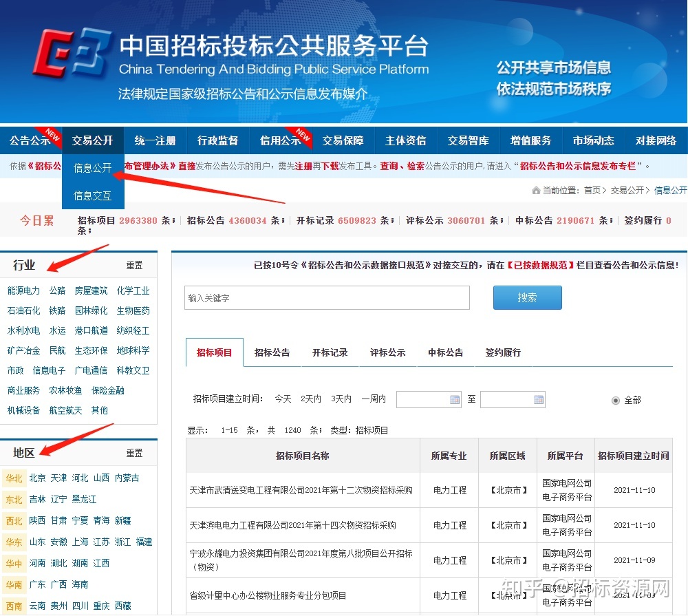Select the 内蒙古 region
This screenshot has height=616, width=688.
(127, 478)
